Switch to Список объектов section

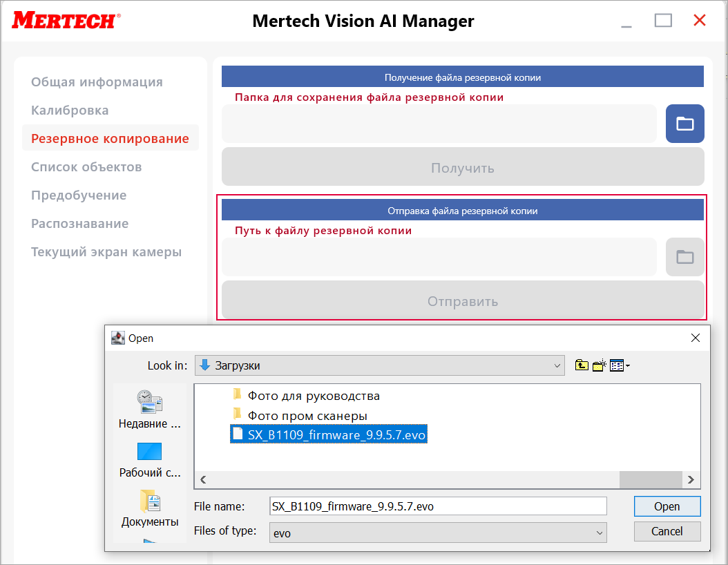pos(86,167)
